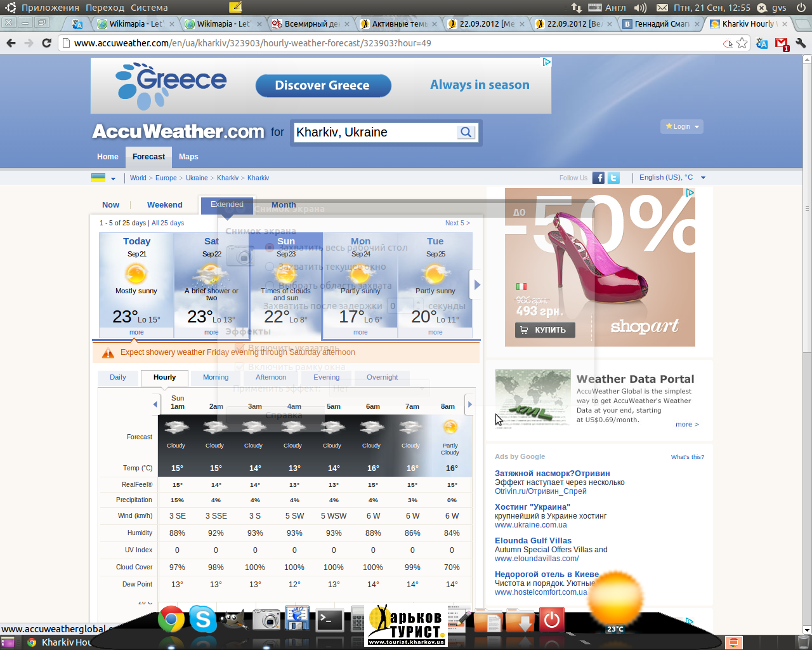Select the 'Захватить текущее окно' radio option
Screen dimensions: 812x650
pos(270,267)
